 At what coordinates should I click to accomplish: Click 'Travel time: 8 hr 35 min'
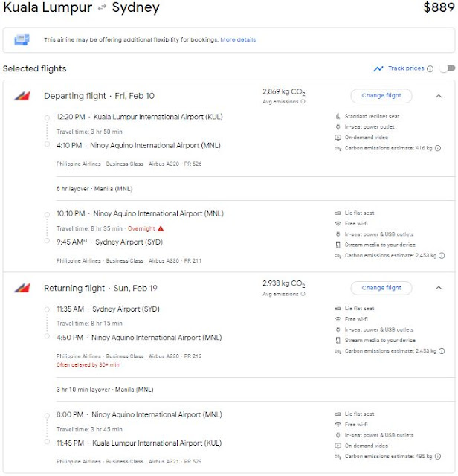click(89, 228)
